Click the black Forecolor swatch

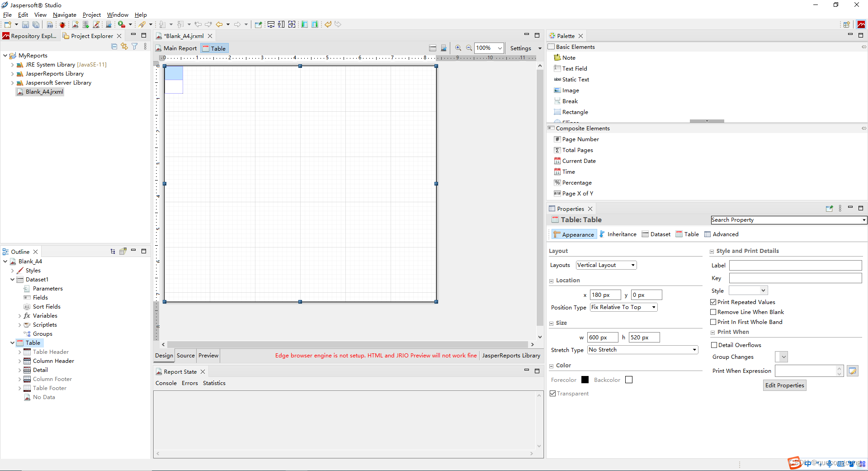[x=585, y=380]
